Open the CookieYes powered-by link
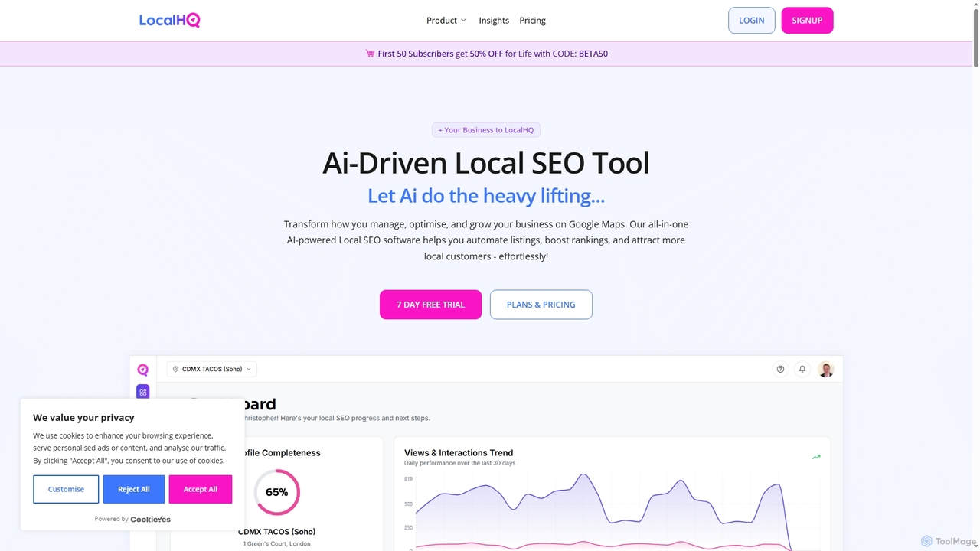The height and width of the screenshot is (551, 980). pos(150,519)
